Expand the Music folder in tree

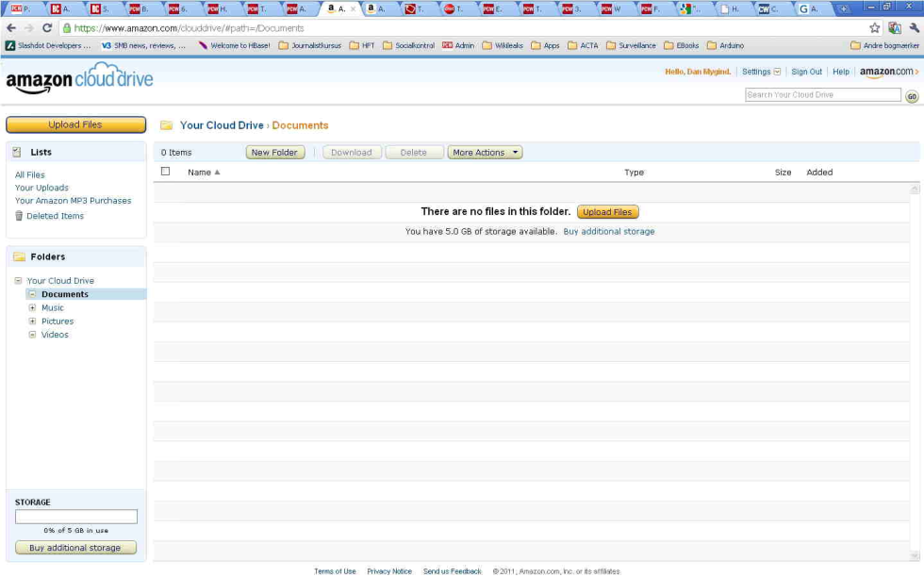tap(32, 307)
